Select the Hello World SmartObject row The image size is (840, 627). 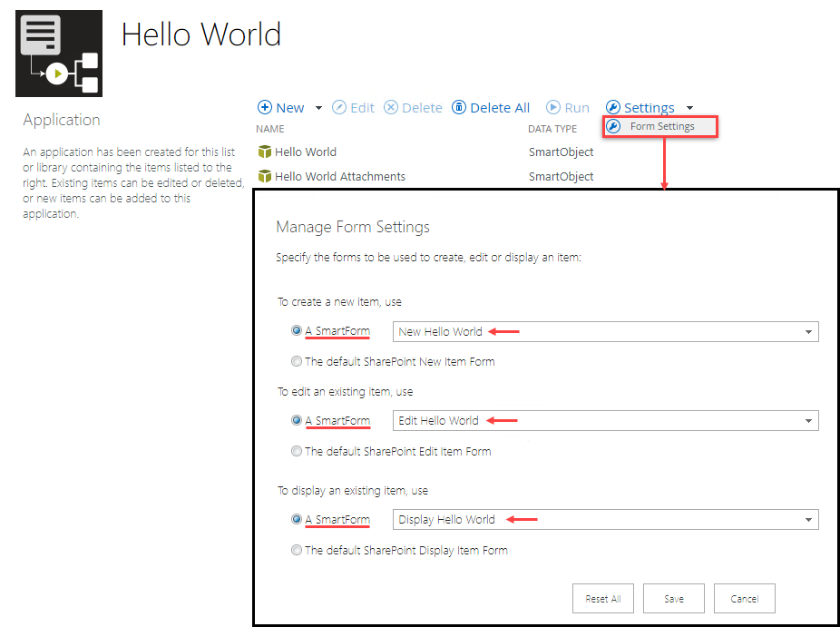tap(306, 152)
